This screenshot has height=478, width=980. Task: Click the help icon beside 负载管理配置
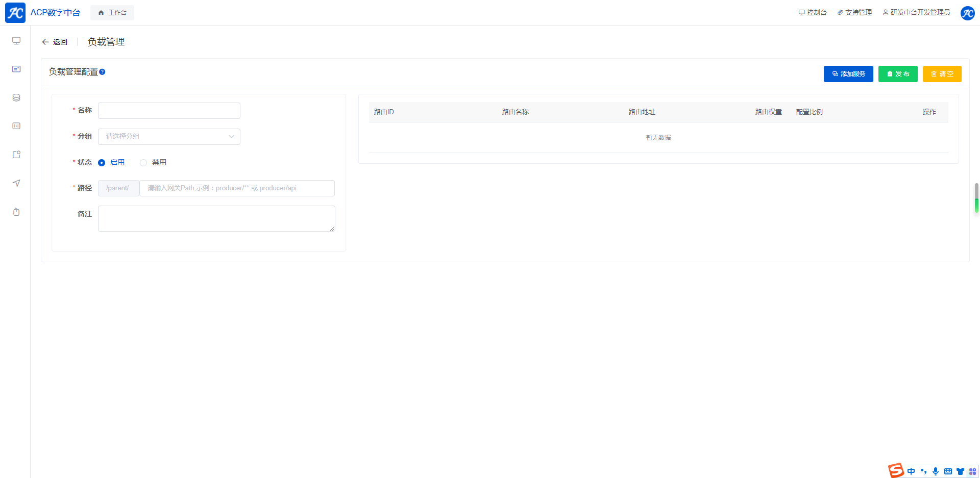click(102, 72)
